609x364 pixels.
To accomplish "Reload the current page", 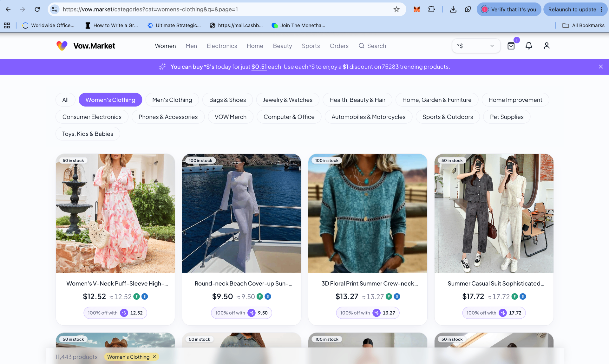I will (37, 10).
